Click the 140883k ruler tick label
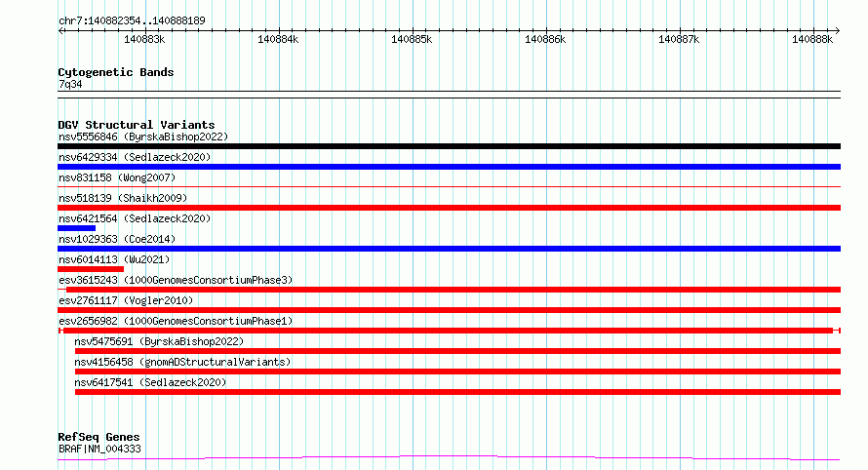The image size is (868, 470). coord(144,39)
